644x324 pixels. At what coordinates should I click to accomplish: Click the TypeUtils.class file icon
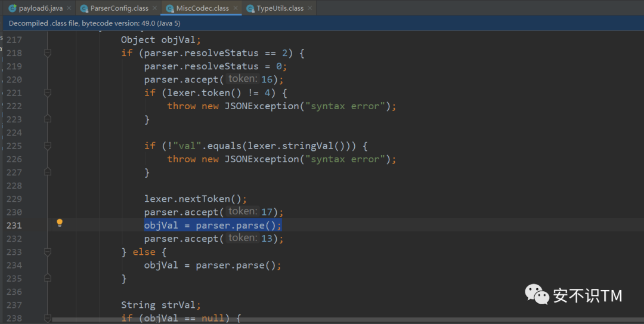[250, 8]
